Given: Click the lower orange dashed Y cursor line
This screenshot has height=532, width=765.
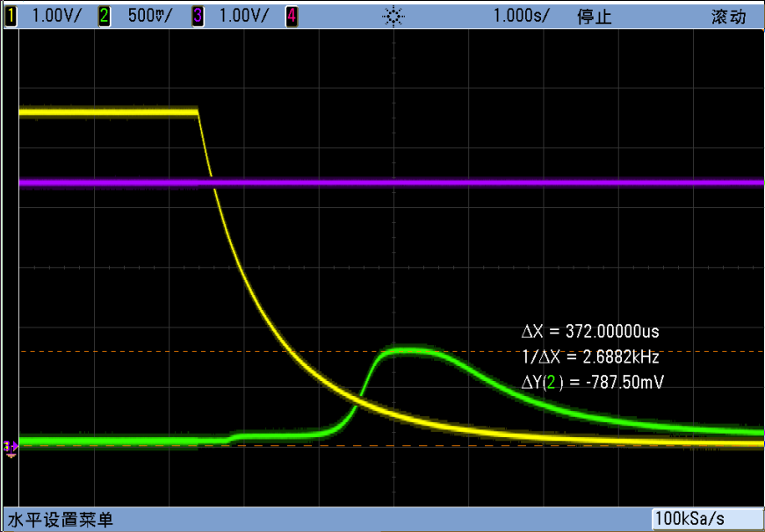Looking at the screenshot, I should (x=392, y=446).
